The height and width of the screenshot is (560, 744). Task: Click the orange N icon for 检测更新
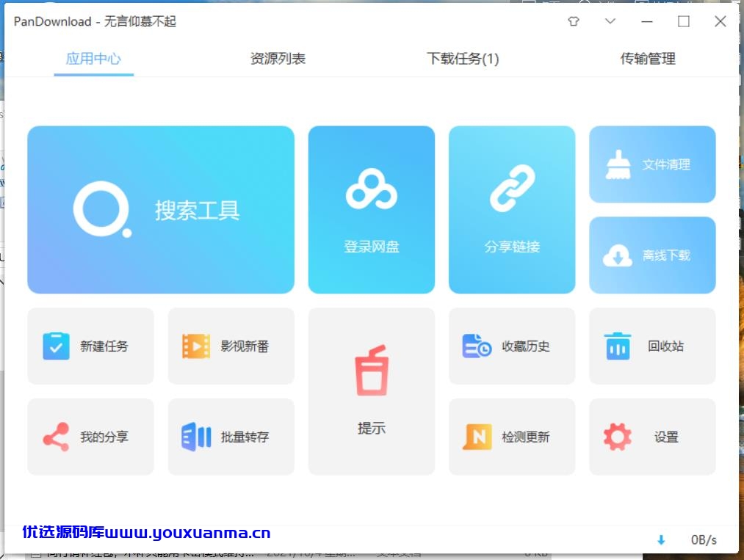(x=477, y=437)
